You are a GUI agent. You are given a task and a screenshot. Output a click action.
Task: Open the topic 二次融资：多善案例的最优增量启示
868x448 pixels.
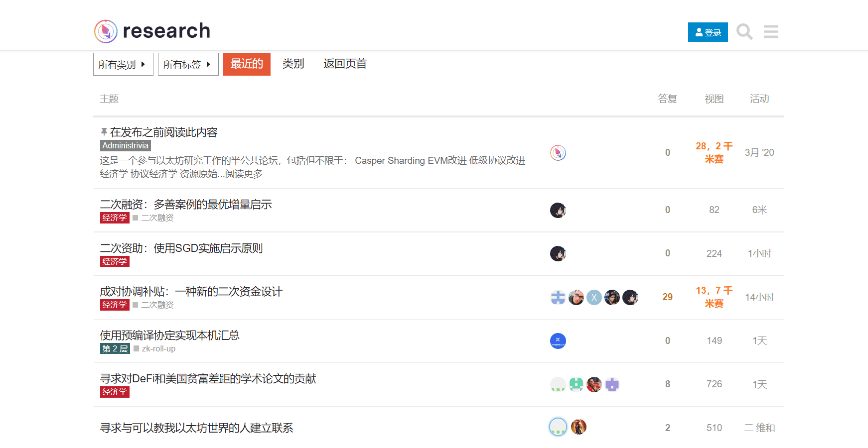point(186,204)
